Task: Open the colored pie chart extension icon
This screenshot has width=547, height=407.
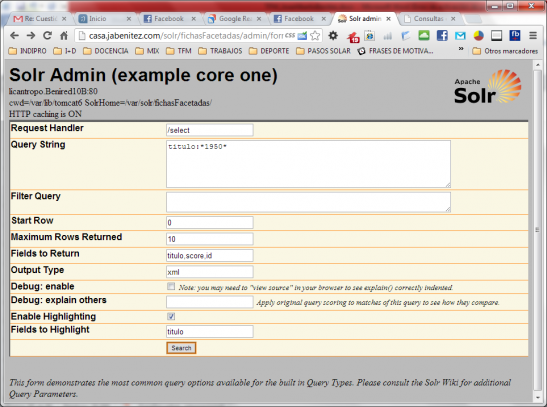Action: (478, 35)
